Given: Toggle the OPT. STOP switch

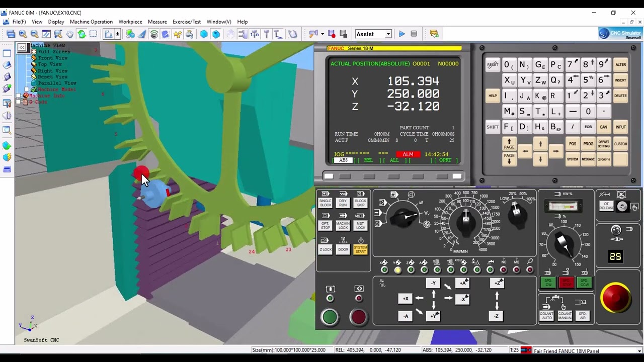Looking at the screenshot, I should [326, 225].
